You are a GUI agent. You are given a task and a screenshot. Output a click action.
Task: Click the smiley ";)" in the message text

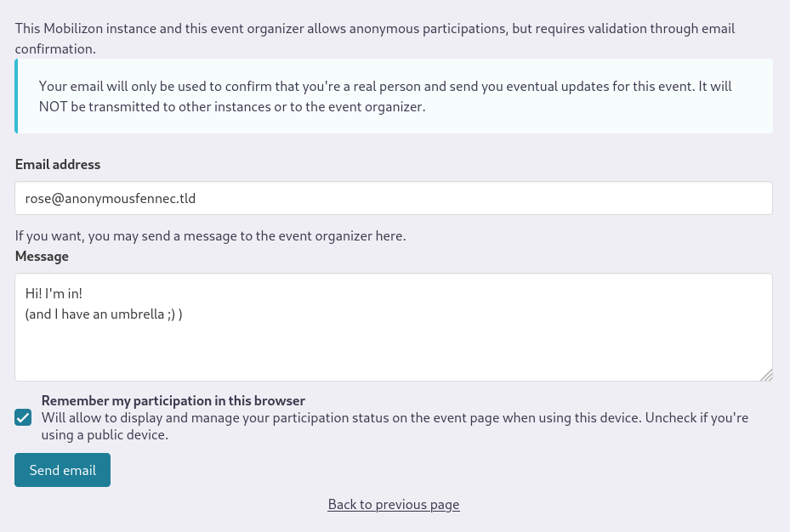pyautogui.click(x=171, y=314)
